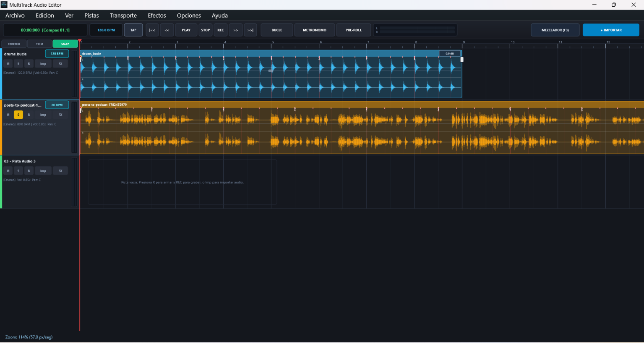Disable the SNAP mode
644x343 pixels.
point(65,44)
